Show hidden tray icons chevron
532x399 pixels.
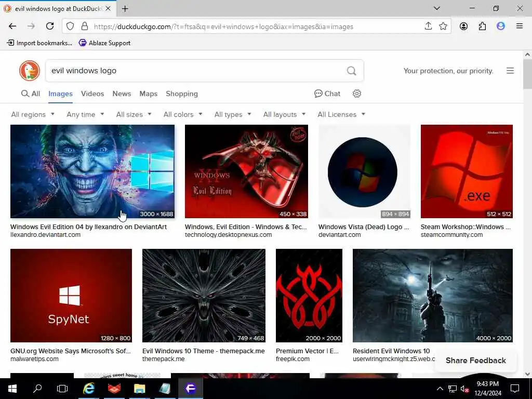pyautogui.click(x=440, y=389)
